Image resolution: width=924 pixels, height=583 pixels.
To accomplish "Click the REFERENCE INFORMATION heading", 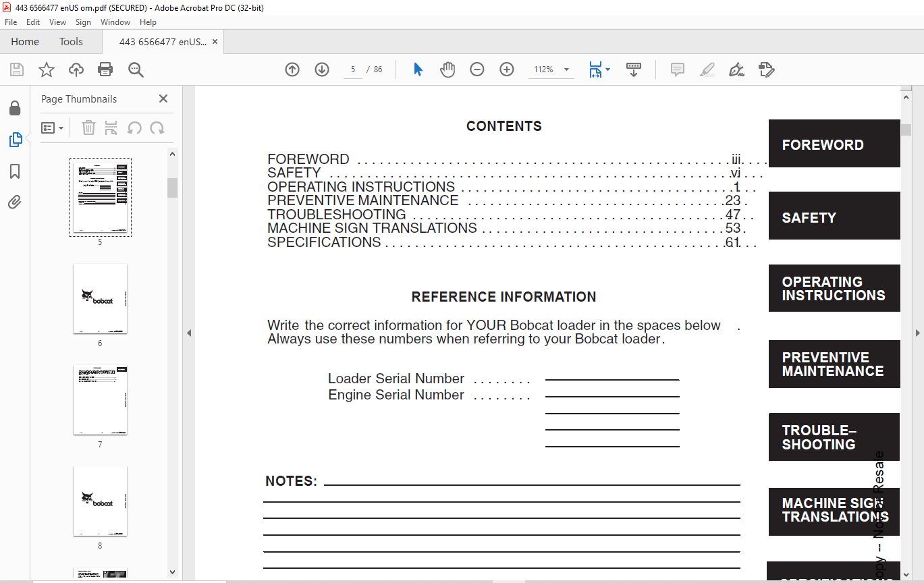I will click(504, 297).
